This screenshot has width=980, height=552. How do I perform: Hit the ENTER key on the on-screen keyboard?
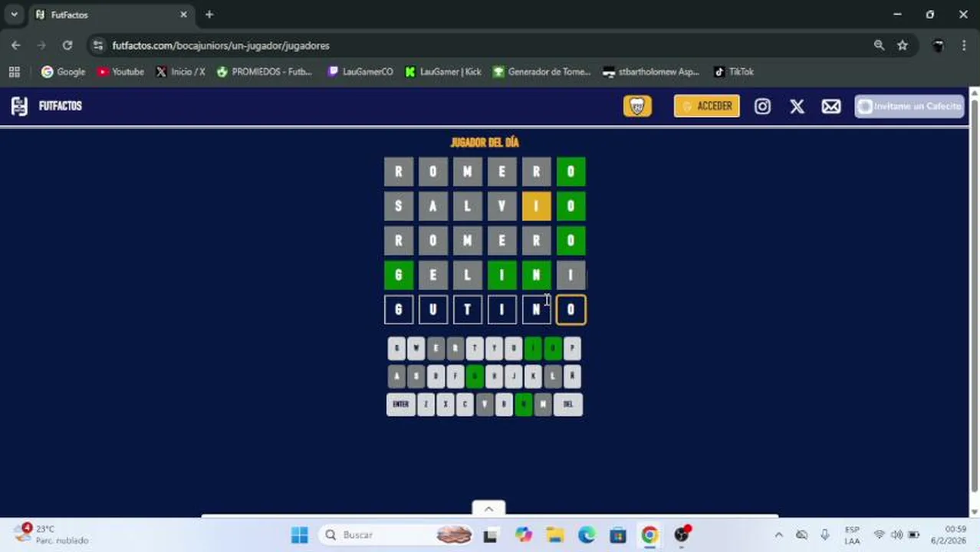[x=400, y=404]
